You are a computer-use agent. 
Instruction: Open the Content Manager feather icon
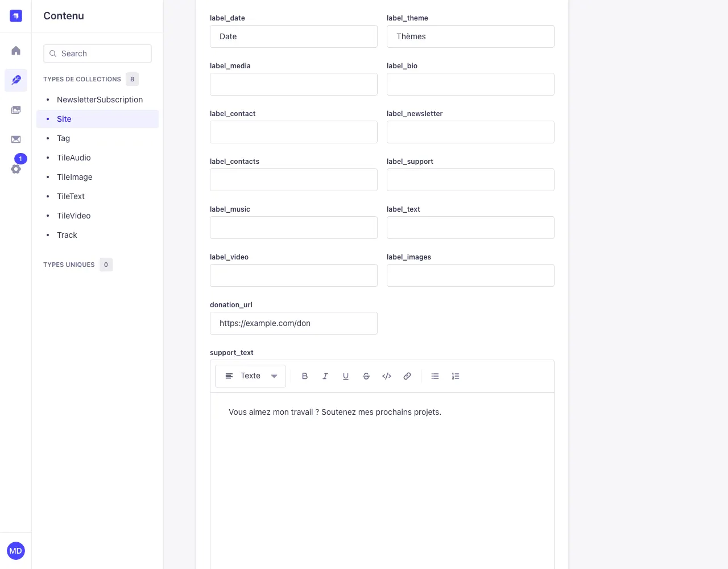16,80
